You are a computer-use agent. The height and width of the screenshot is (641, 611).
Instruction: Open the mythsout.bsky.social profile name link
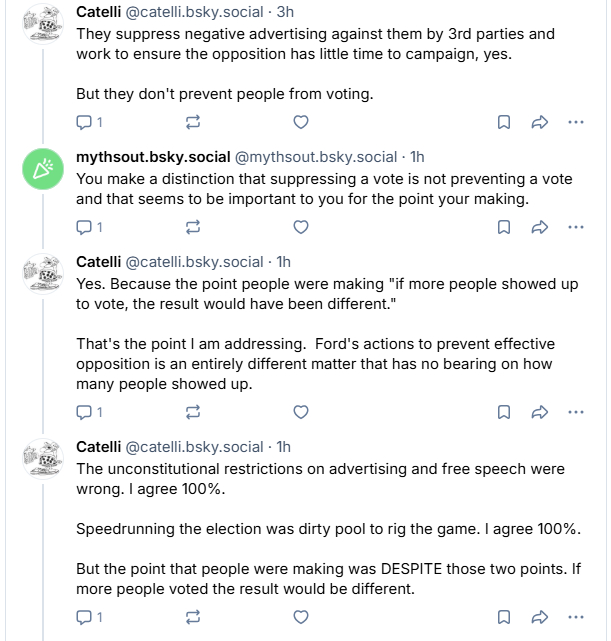point(152,157)
